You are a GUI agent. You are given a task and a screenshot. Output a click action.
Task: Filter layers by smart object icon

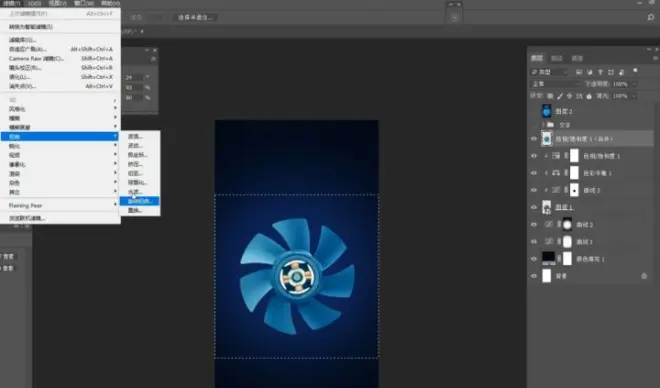[x=621, y=72]
